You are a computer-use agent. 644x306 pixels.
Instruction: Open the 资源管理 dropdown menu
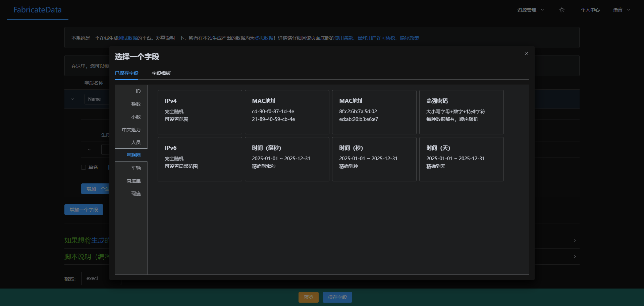coord(531,10)
